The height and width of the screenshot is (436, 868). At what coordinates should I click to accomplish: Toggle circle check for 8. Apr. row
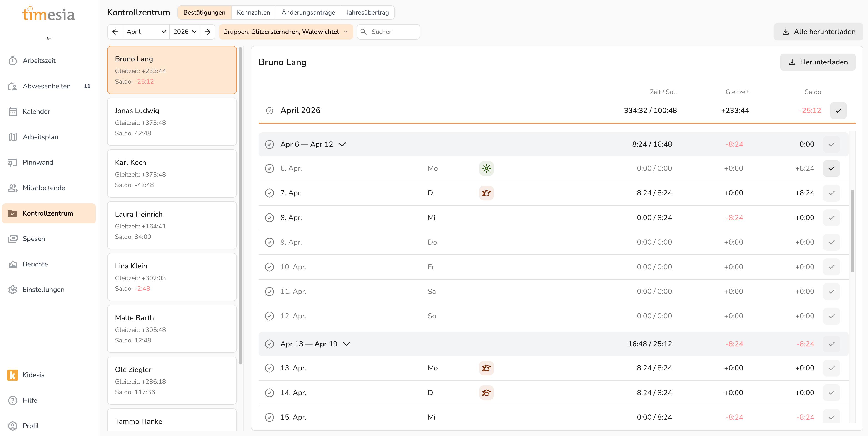pyautogui.click(x=269, y=218)
